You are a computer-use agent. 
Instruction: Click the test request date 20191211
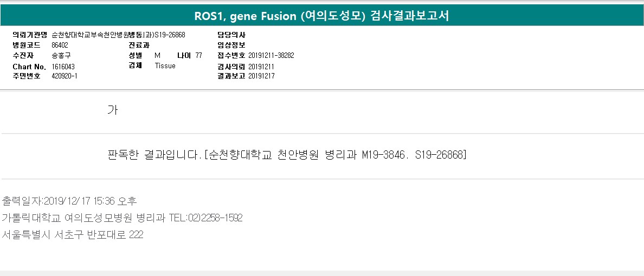261,66
